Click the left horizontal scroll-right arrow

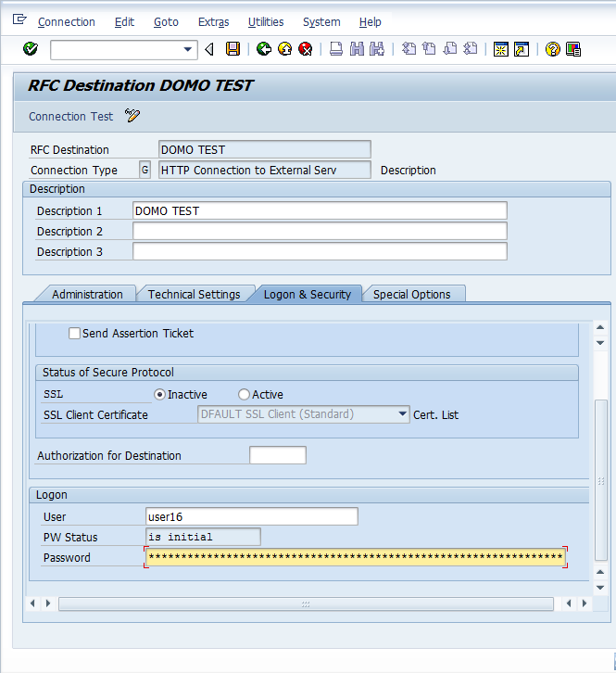coord(48,603)
